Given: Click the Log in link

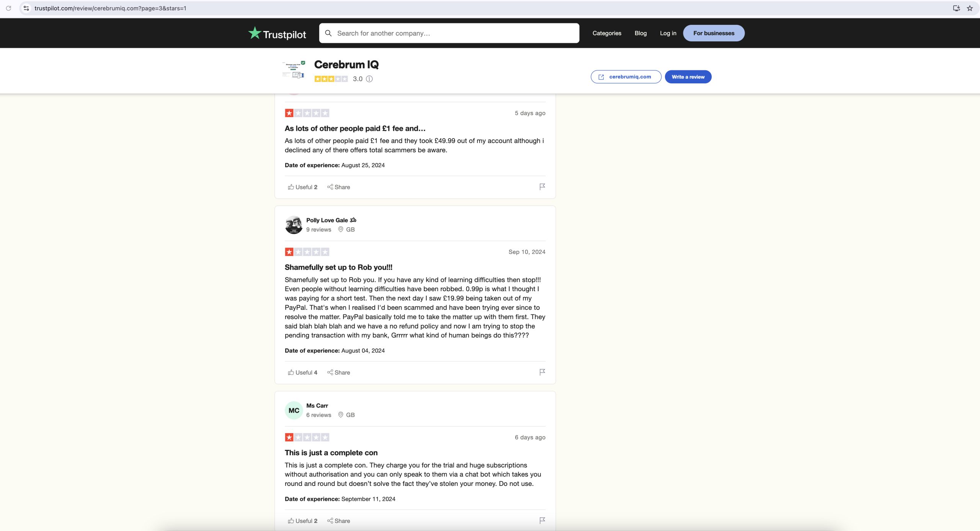Looking at the screenshot, I should 668,33.
